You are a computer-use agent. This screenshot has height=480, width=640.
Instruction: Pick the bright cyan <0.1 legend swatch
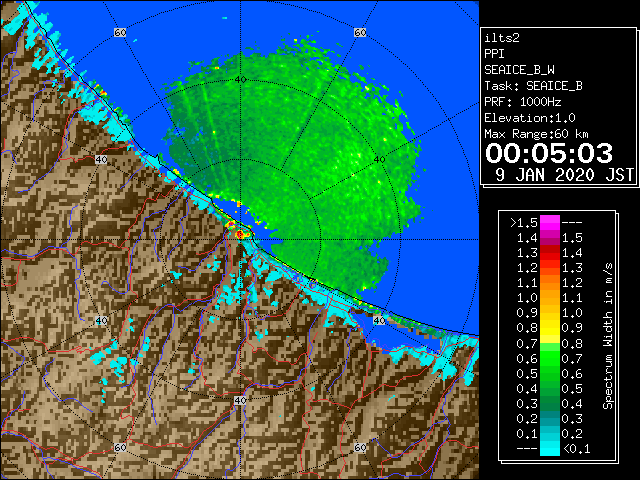550,448
